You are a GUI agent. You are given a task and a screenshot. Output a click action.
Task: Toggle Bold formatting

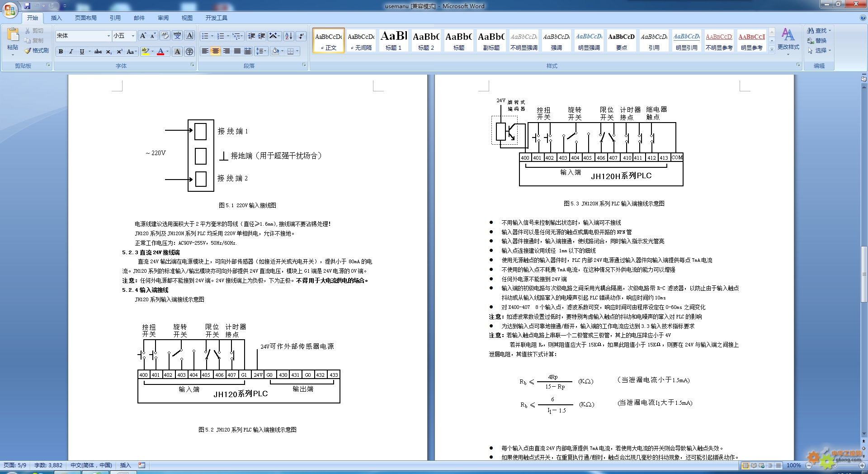[x=61, y=52]
